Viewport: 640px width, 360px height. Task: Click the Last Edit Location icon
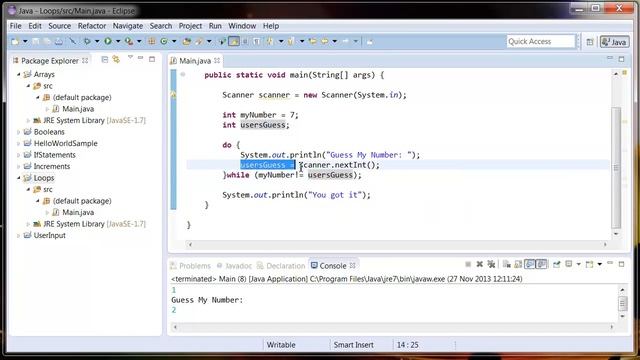click(312, 42)
